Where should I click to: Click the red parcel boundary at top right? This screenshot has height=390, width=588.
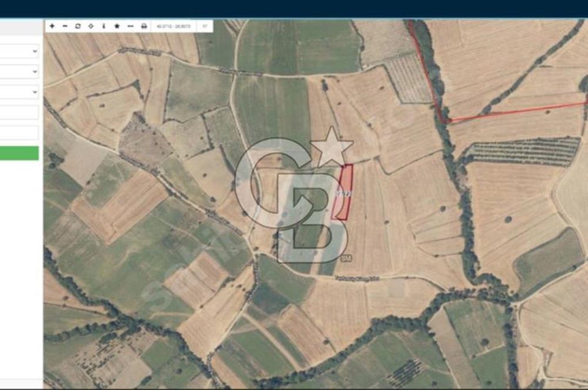pos(512,110)
